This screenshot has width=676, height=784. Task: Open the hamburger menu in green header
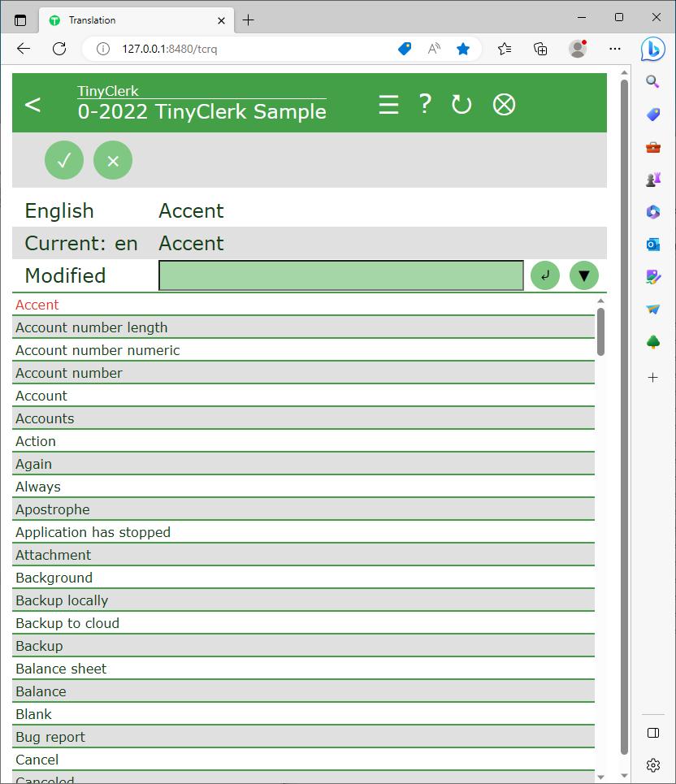[388, 105]
